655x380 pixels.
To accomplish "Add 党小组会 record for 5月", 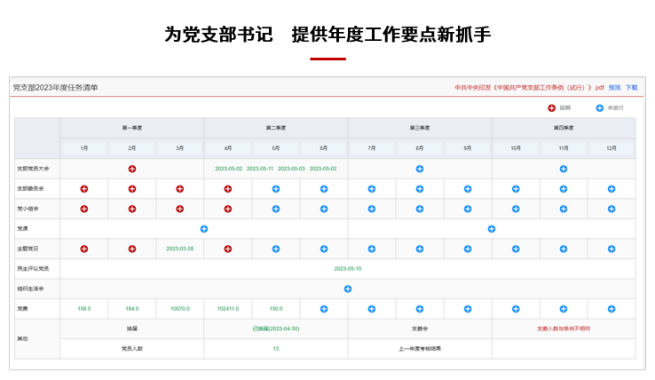I will click(276, 209).
